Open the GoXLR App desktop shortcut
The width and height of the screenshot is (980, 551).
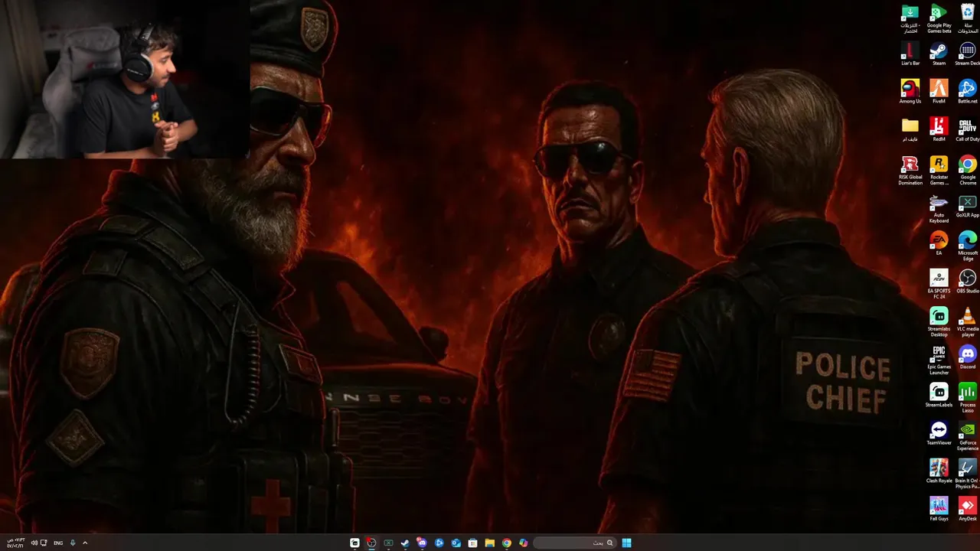(x=968, y=205)
